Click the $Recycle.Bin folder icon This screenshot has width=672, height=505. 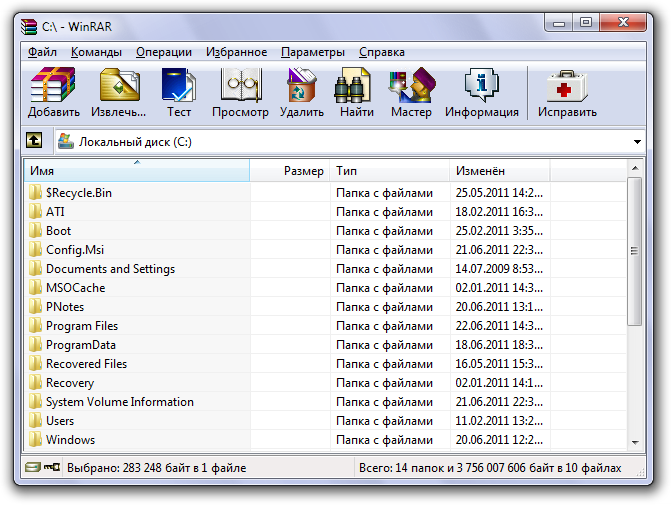coord(35,192)
